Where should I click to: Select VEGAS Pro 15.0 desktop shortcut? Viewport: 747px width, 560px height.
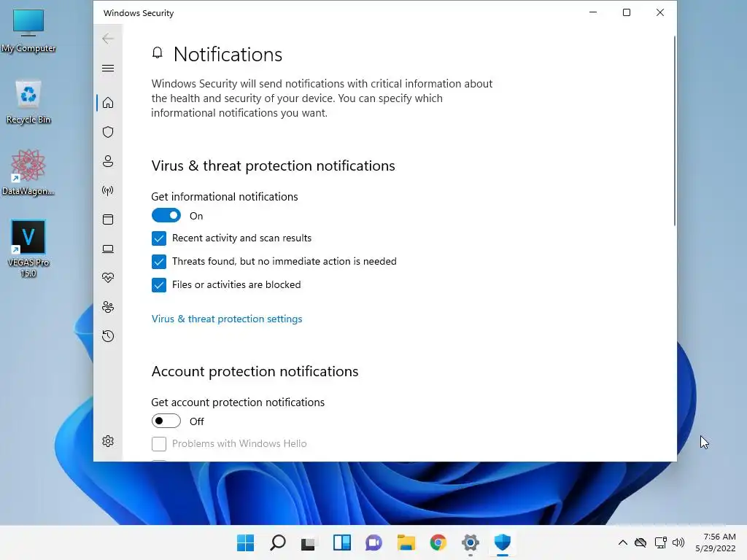point(28,249)
